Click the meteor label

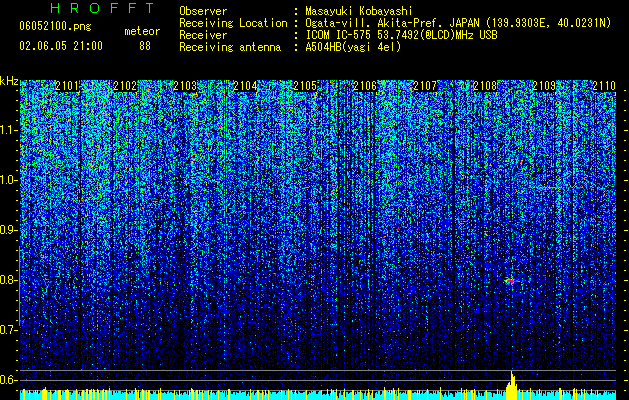(x=142, y=31)
